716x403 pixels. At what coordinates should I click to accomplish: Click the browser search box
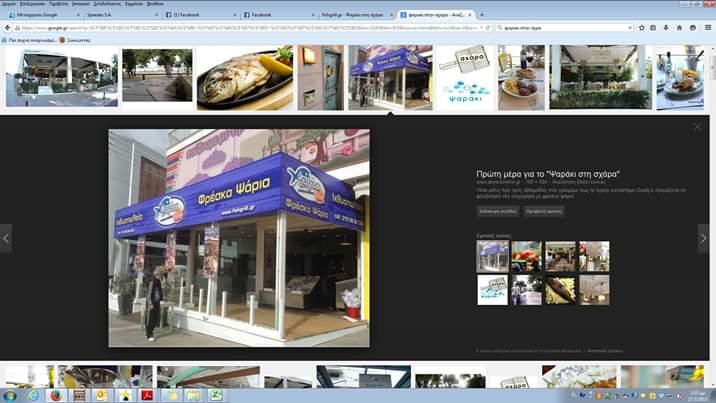pos(564,28)
